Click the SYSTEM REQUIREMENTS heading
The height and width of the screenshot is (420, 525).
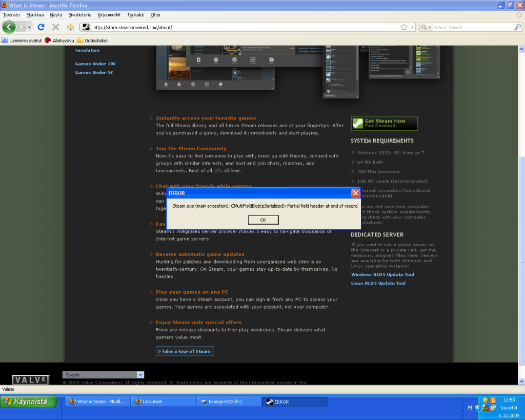point(382,141)
